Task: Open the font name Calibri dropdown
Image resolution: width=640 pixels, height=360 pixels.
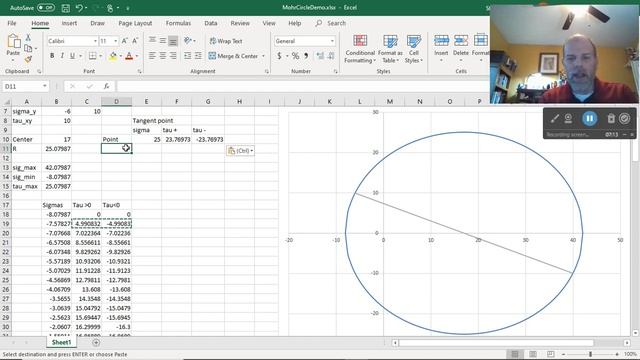Action: (x=95, y=41)
